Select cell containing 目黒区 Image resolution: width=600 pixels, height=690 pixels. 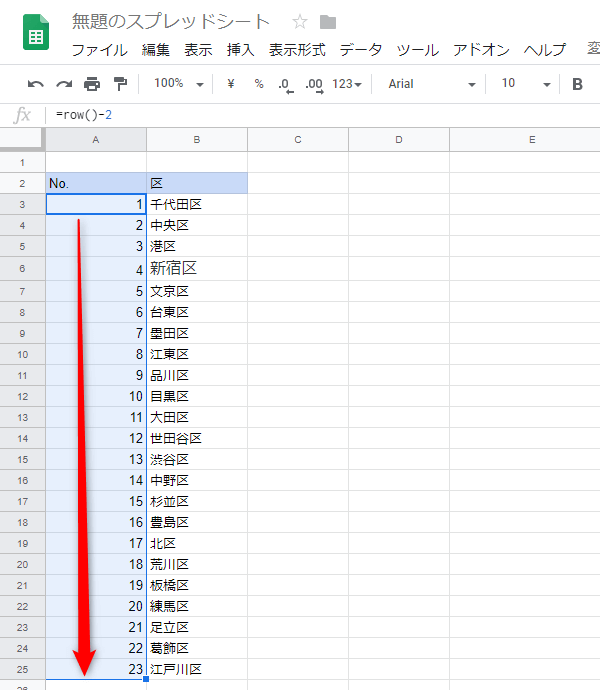[x=197, y=396]
